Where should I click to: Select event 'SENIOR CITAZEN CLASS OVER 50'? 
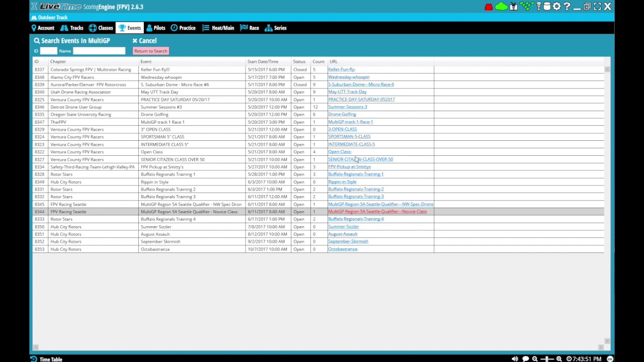[x=173, y=159]
